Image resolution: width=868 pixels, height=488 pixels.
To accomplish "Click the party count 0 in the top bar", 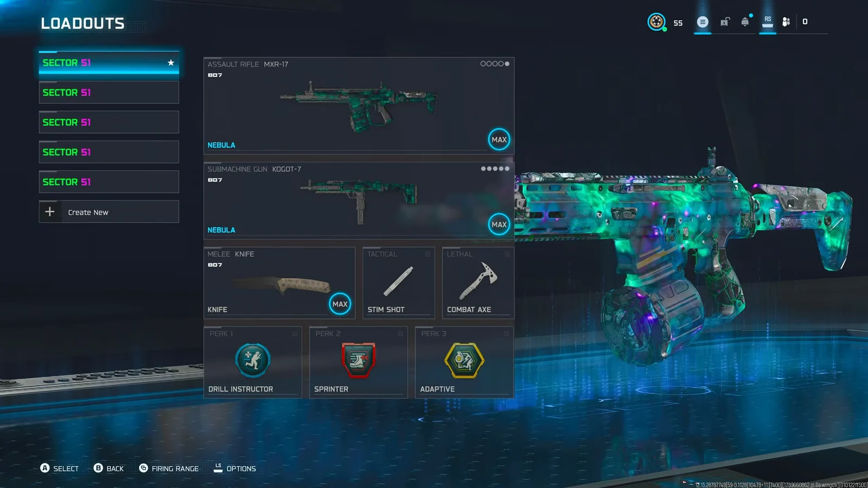I will point(805,22).
